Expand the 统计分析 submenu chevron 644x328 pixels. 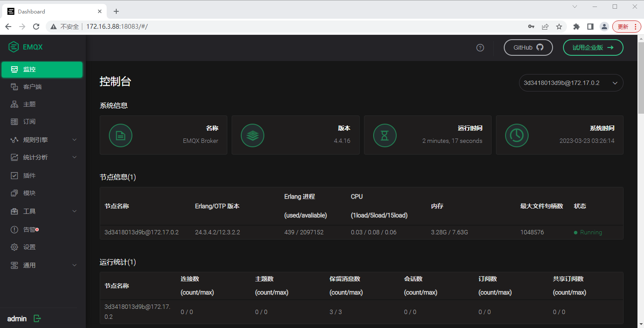74,157
